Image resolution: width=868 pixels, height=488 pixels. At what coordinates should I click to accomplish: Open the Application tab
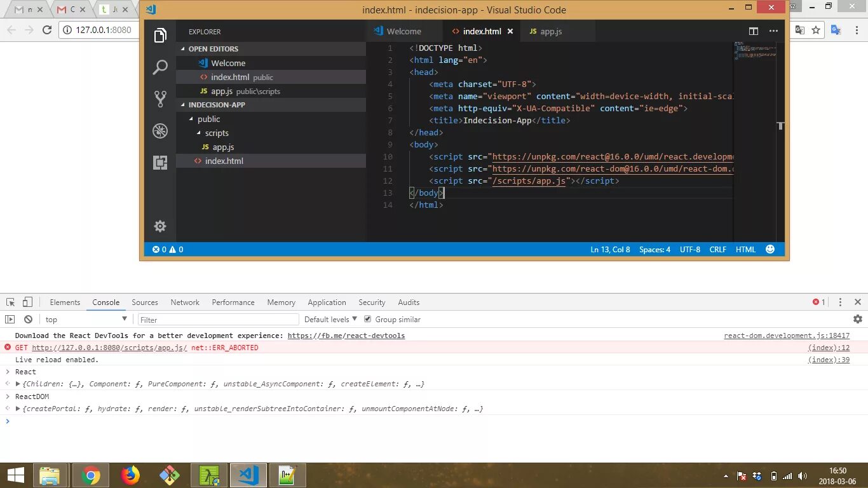coord(327,302)
